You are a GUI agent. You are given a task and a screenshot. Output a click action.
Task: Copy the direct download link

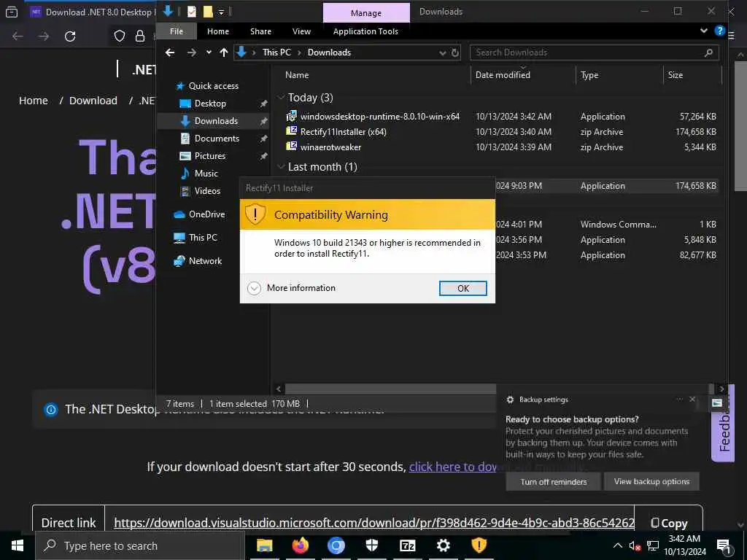[x=669, y=524]
